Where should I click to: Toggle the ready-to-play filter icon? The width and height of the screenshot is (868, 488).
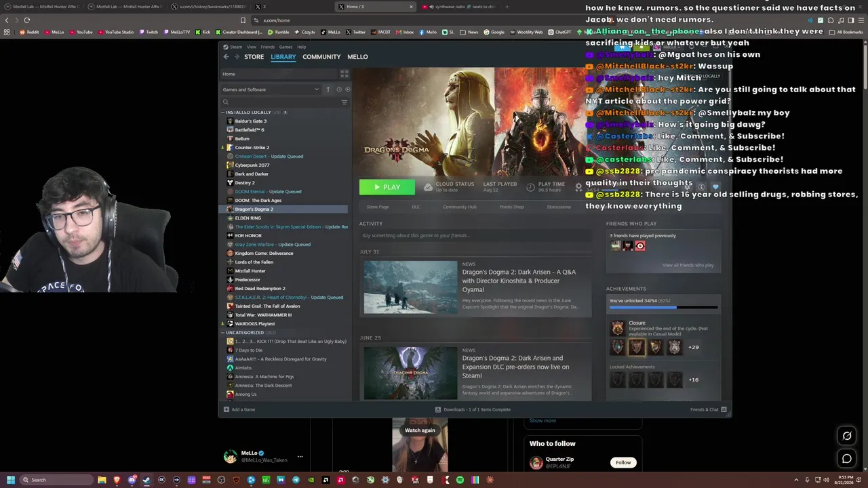pos(348,89)
